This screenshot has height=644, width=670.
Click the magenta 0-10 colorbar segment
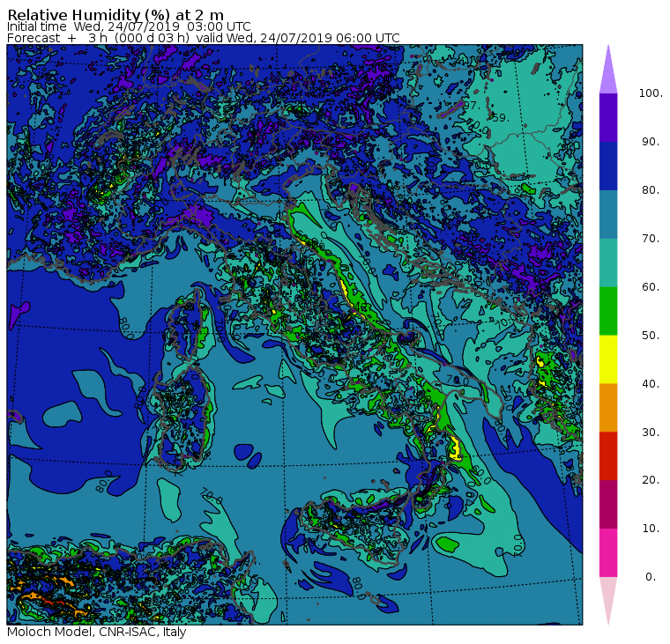coord(608,553)
